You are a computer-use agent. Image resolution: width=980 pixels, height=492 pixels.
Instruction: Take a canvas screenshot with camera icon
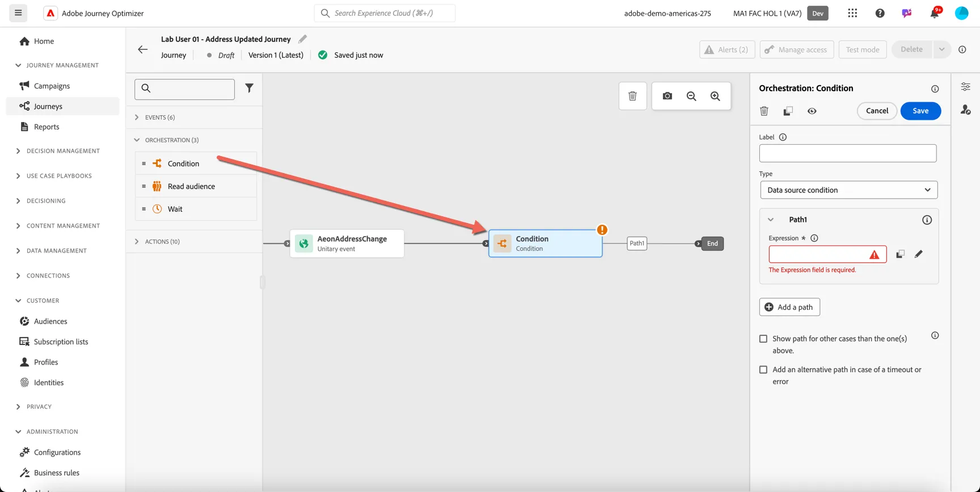point(667,96)
